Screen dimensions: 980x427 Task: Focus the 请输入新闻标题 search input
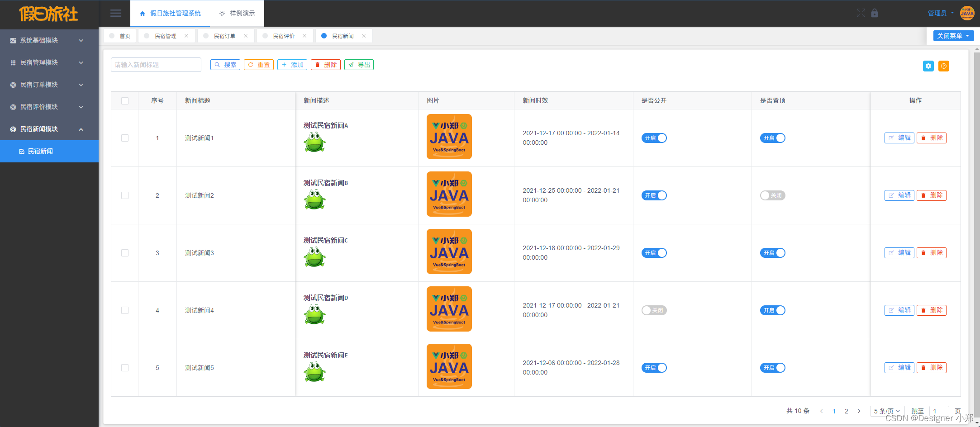click(156, 65)
